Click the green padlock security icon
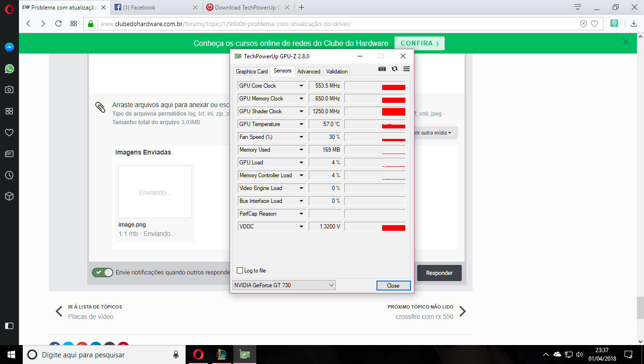 91,23
